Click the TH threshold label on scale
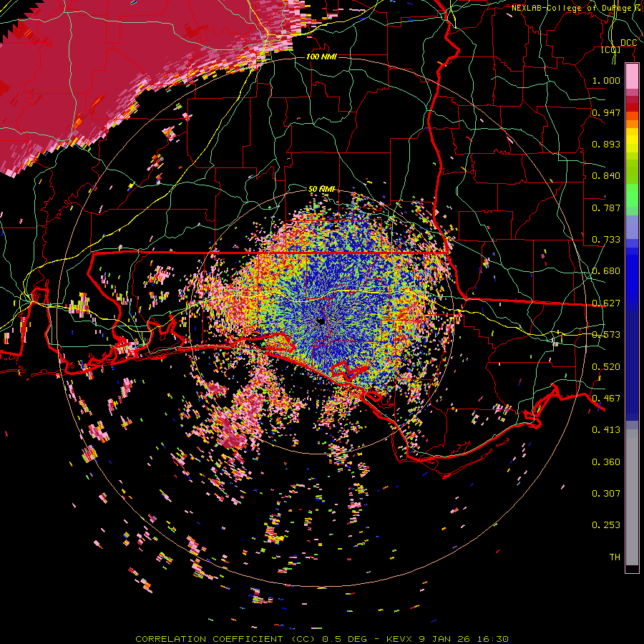 [615, 557]
